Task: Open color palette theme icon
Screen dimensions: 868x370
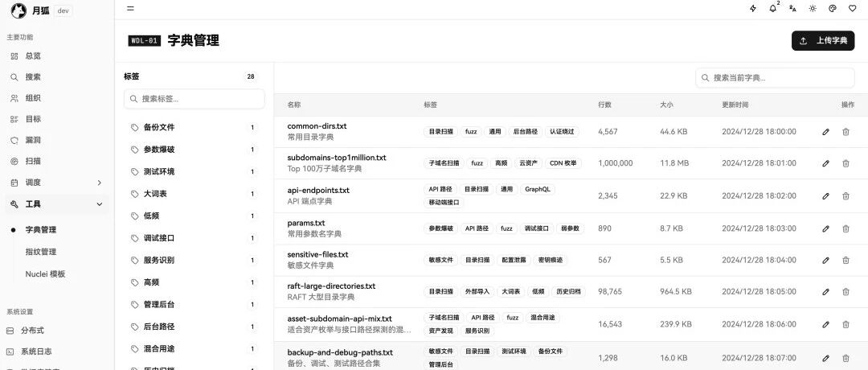Action: [832, 8]
